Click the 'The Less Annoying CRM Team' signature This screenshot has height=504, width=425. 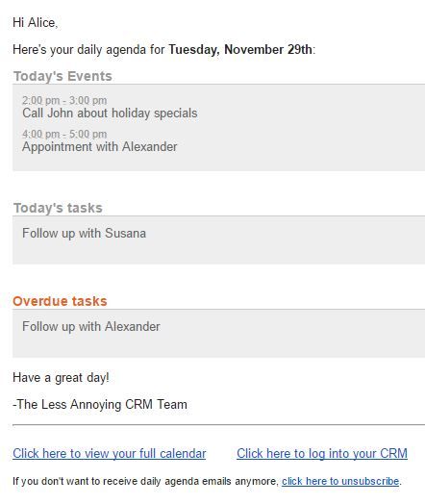coord(100,405)
